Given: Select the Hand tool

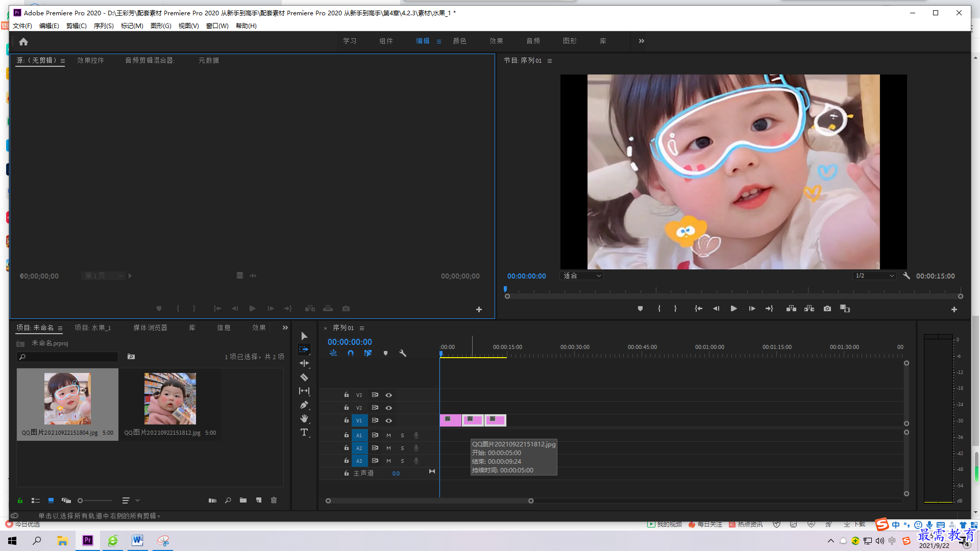Looking at the screenshot, I should tap(304, 418).
